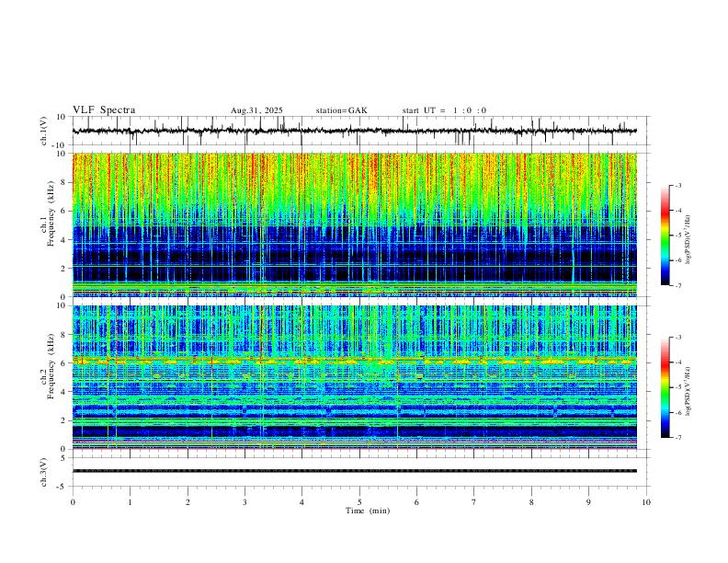Viewport: 728px width, 563px height.
Task: Click the "ch.3(V)" axis label
Action: (43, 473)
